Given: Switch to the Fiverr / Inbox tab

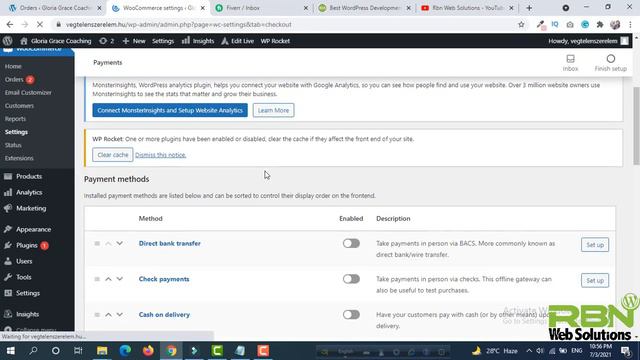Looking at the screenshot, I should pos(262,8).
